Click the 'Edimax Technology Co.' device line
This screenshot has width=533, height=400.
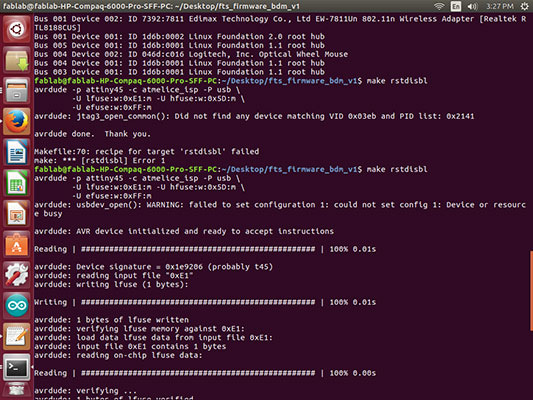click(280, 23)
